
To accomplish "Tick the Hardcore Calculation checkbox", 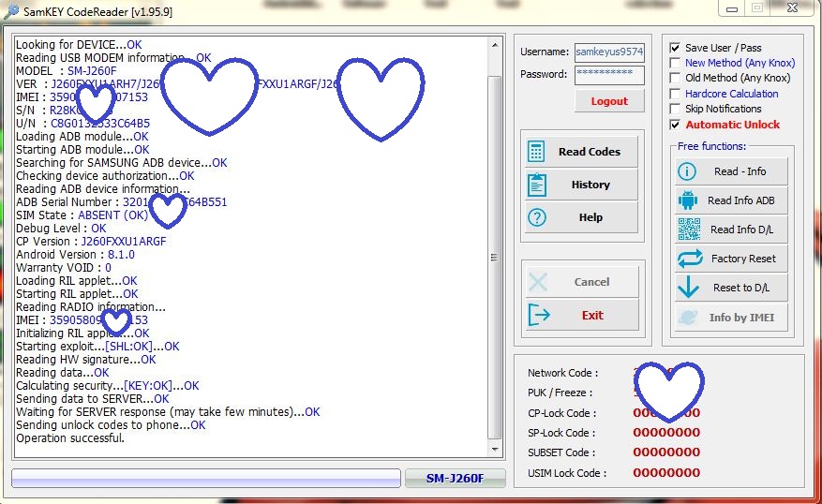I will tap(675, 94).
